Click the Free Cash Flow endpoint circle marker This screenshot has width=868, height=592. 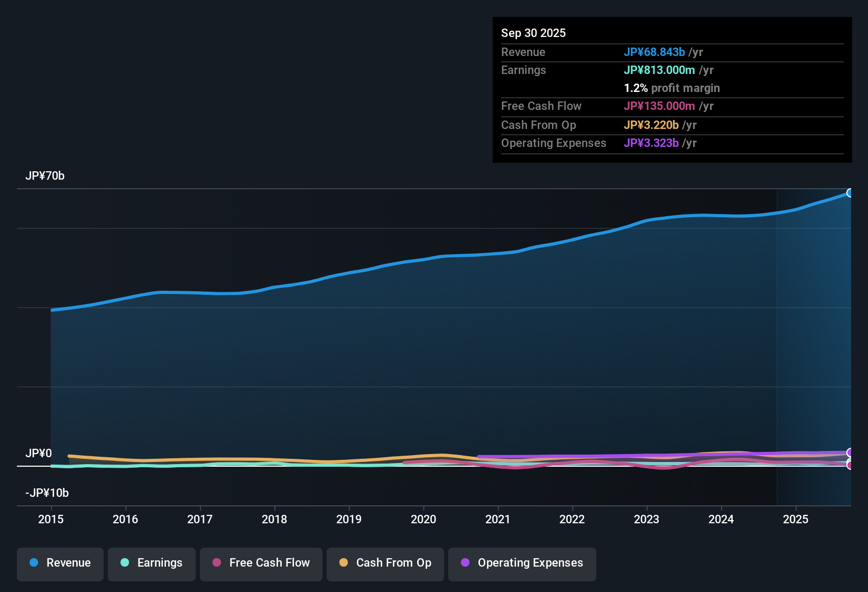click(850, 465)
